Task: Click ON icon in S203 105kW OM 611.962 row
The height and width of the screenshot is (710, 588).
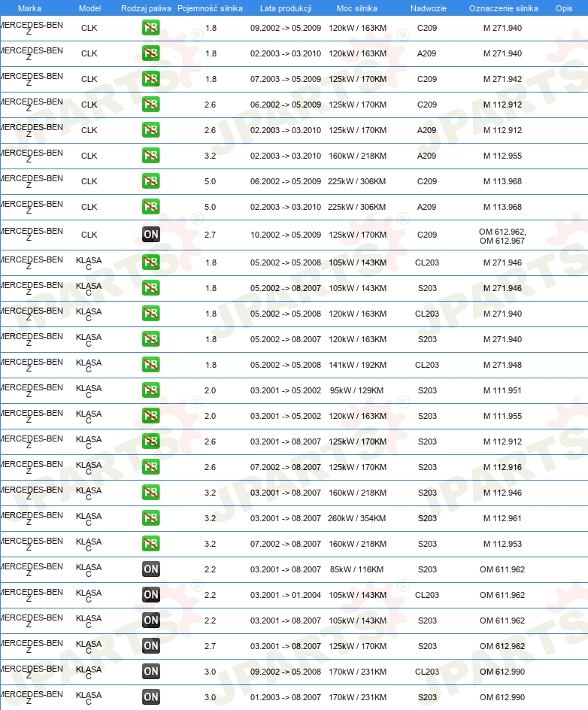Action: pyautogui.click(x=150, y=620)
